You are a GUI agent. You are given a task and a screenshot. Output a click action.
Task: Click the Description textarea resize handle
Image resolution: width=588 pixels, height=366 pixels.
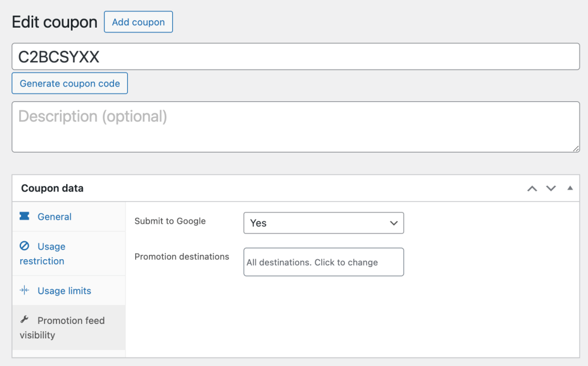click(576, 148)
